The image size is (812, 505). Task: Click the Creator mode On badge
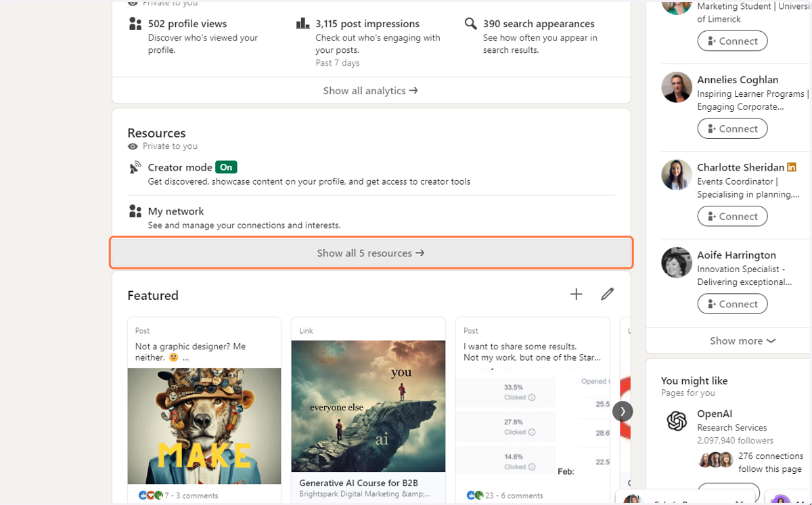(x=226, y=167)
